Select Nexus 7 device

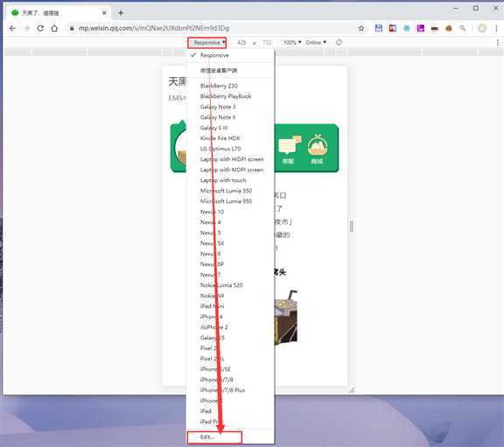pyautogui.click(x=230, y=275)
